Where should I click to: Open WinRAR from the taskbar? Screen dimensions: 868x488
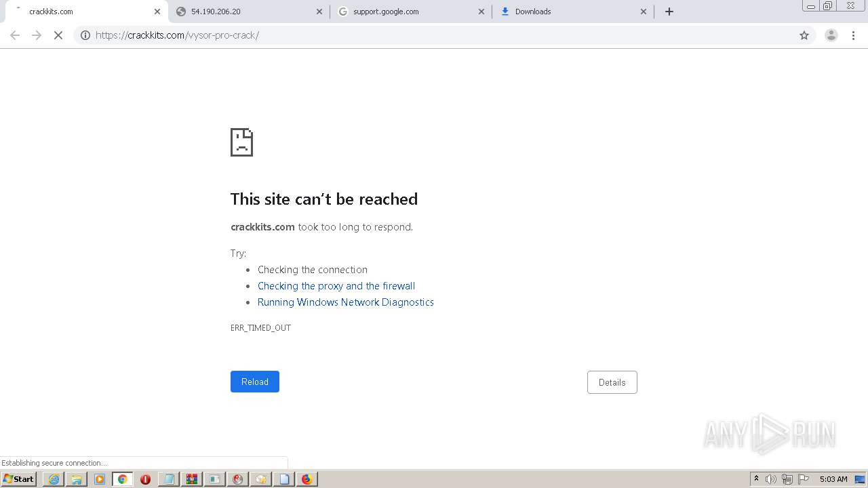tap(191, 479)
